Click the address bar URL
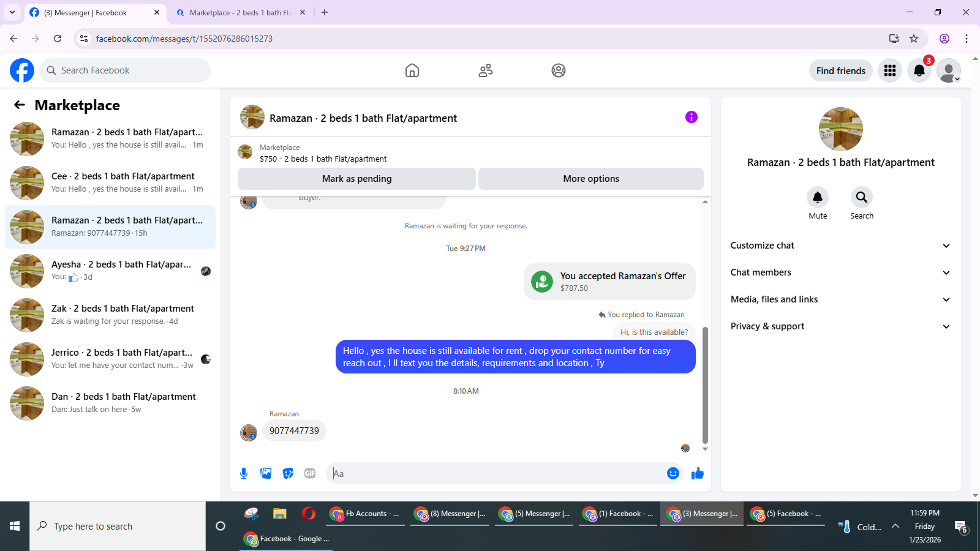 pos(184,39)
